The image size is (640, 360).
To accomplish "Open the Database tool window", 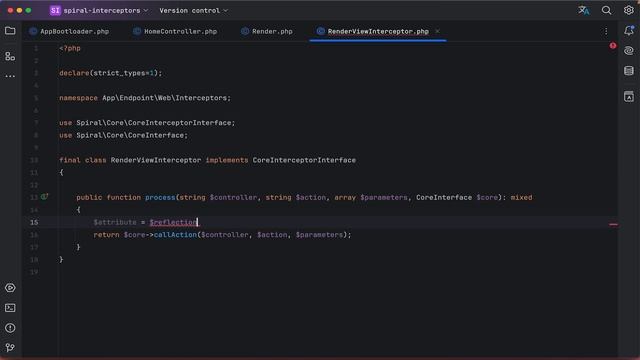I will tap(629, 71).
